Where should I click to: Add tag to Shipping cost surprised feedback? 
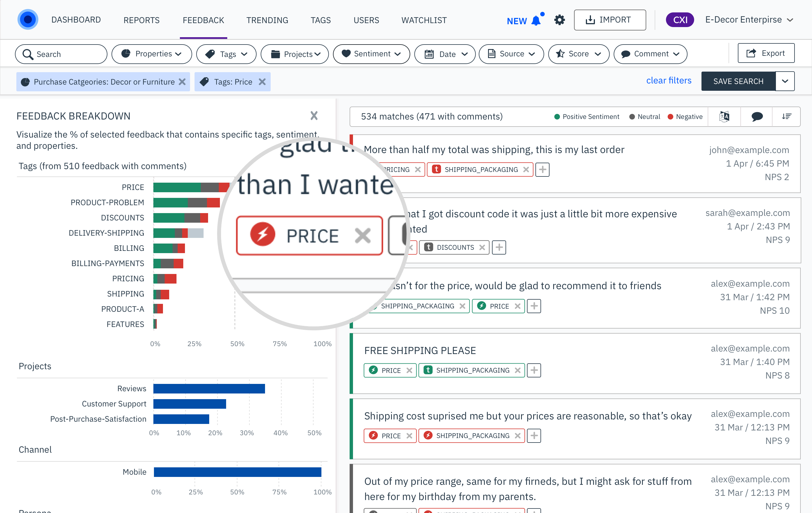click(534, 436)
